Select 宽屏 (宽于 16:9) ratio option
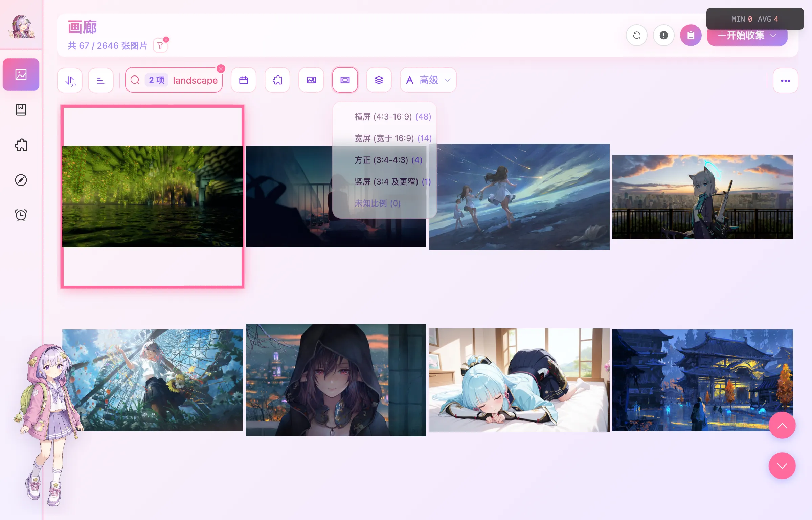Screen dimensions: 812x520 385,138
